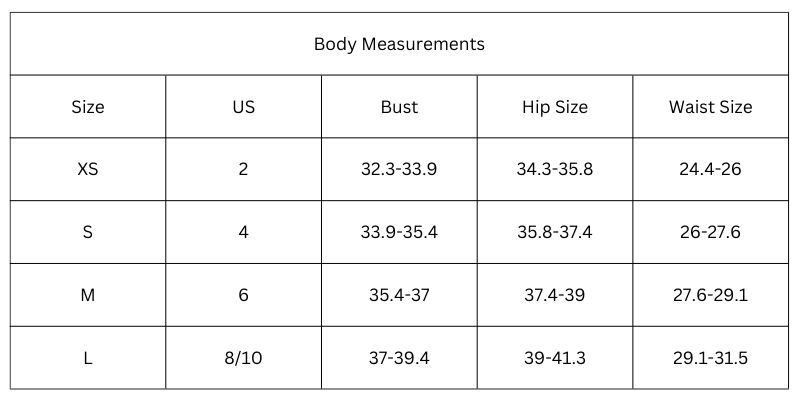Select the bust value 35.4-37

pyautogui.click(x=399, y=295)
